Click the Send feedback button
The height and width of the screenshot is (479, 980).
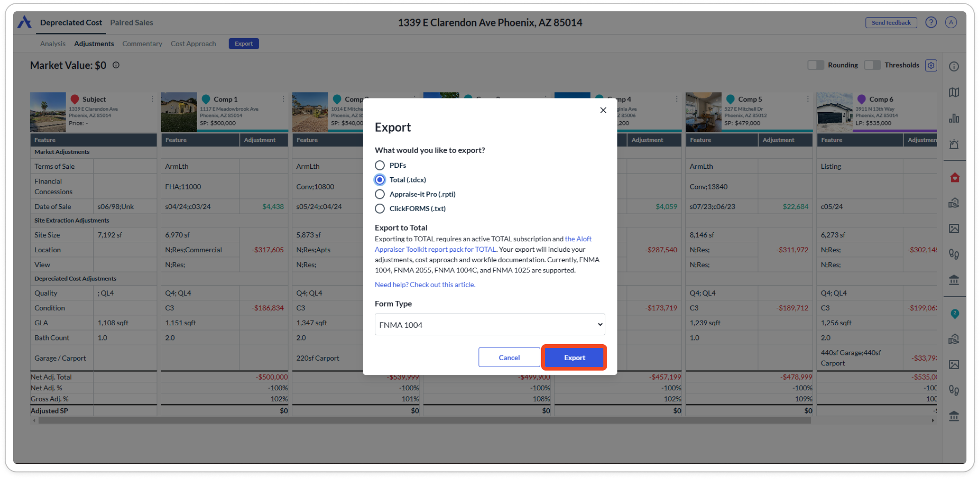pyautogui.click(x=891, y=23)
